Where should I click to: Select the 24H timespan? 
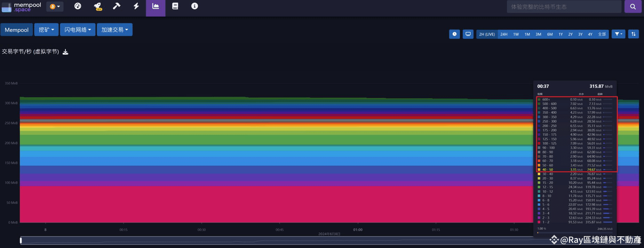pyautogui.click(x=504, y=34)
